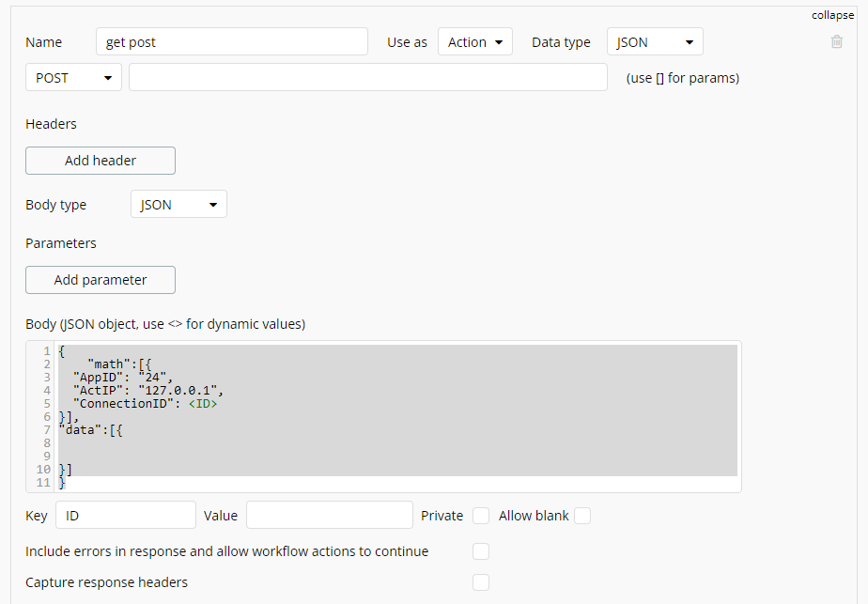Collapse the get post API call
Image resolution: width=868 pixels, height=604 pixels.
pyautogui.click(x=832, y=15)
